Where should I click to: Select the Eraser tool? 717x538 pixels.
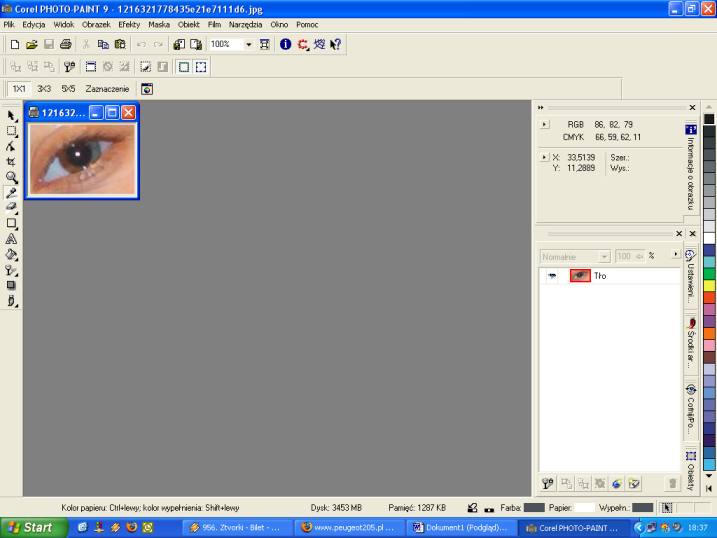click(x=11, y=207)
